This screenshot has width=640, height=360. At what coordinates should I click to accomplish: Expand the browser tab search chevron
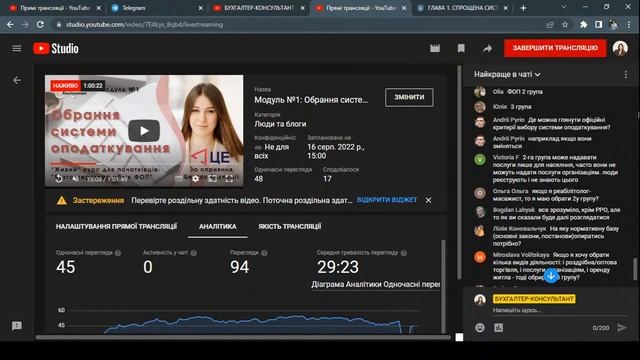pos(564,7)
